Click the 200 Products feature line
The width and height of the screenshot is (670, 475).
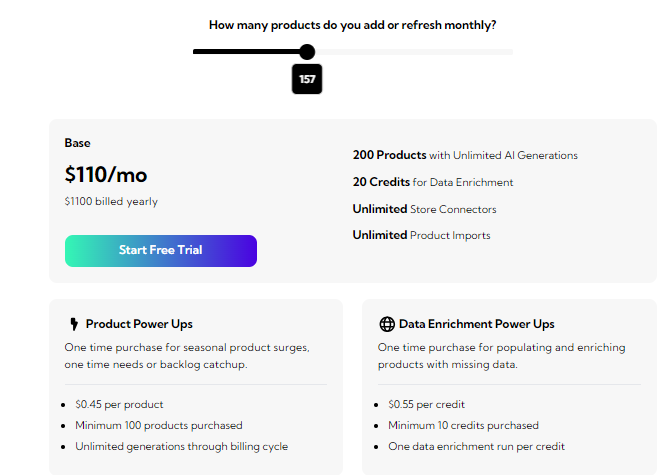[465, 155]
